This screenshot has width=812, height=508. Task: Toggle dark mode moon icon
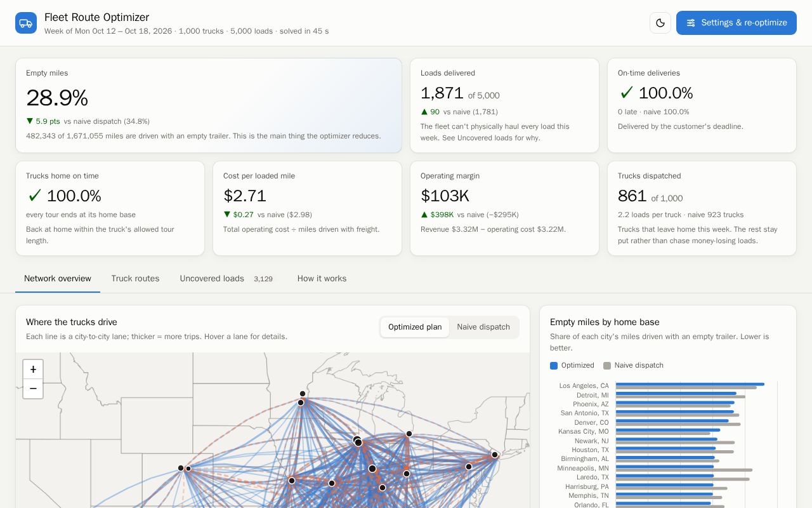tap(660, 23)
